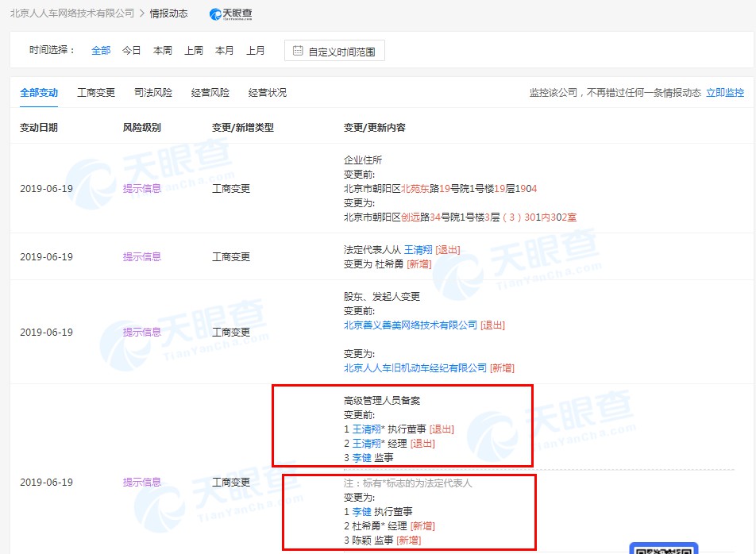Open 北京人人车网络技术有限公司 breadcrumb link

71,13
